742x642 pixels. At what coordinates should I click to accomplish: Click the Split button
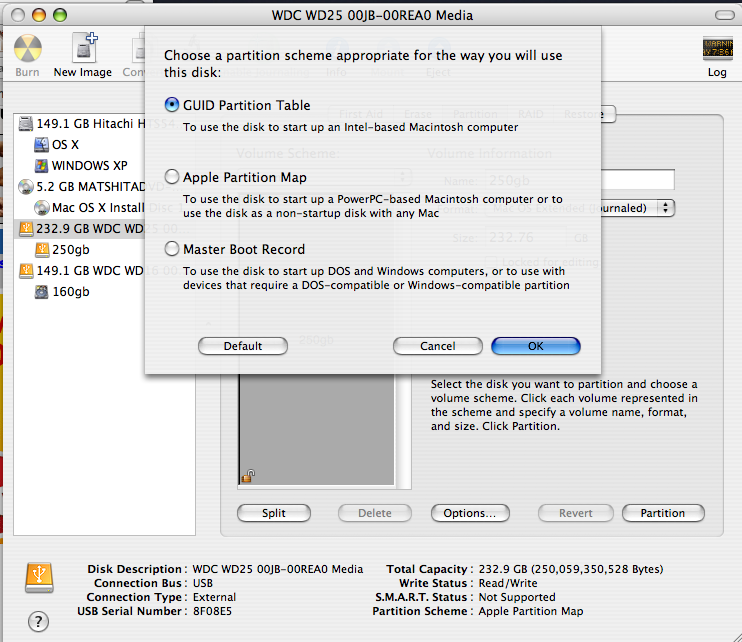pos(274,513)
